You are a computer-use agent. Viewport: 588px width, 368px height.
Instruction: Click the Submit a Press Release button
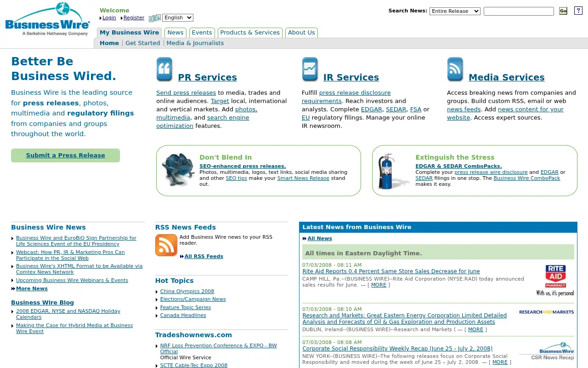coord(65,155)
